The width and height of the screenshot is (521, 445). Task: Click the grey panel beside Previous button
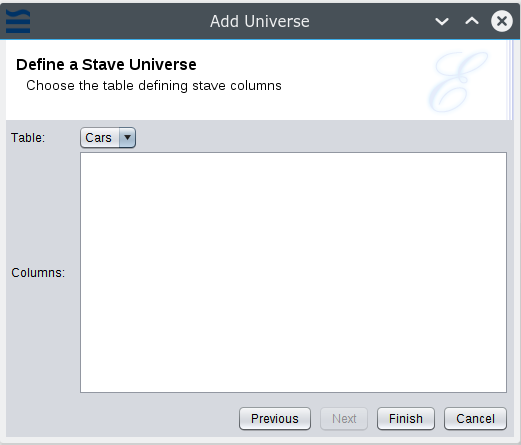[x=123, y=419]
